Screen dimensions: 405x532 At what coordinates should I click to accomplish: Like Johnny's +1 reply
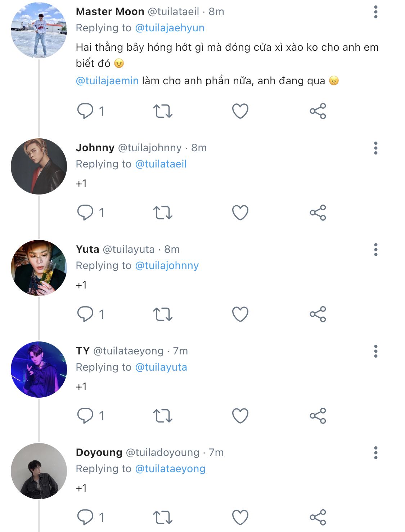[x=240, y=213]
